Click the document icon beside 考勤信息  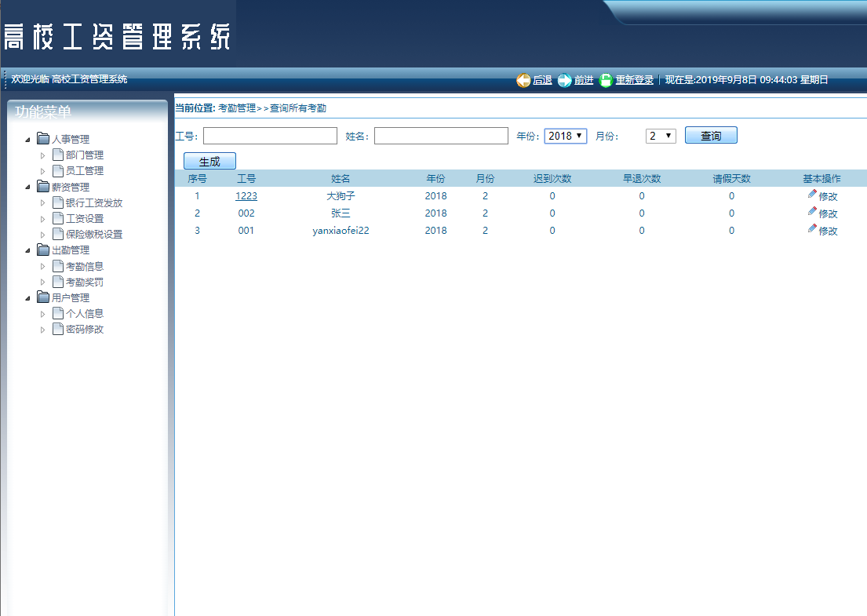(x=59, y=265)
